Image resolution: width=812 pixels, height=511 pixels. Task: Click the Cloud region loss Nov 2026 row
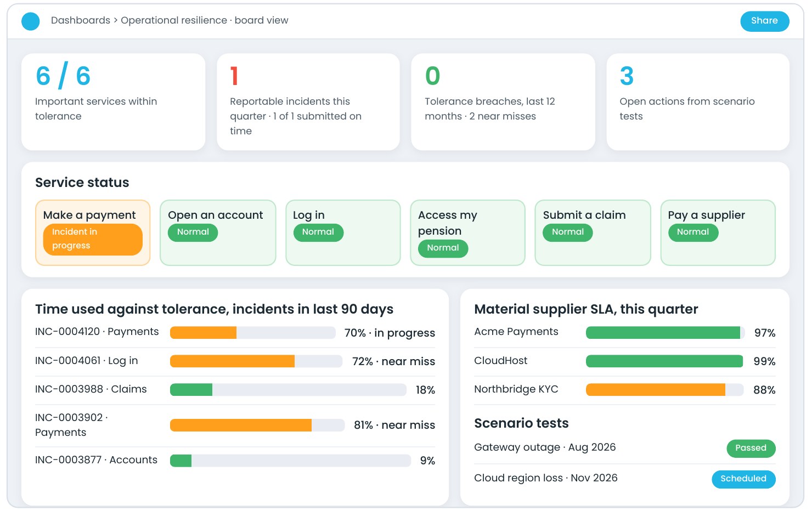[625, 479]
